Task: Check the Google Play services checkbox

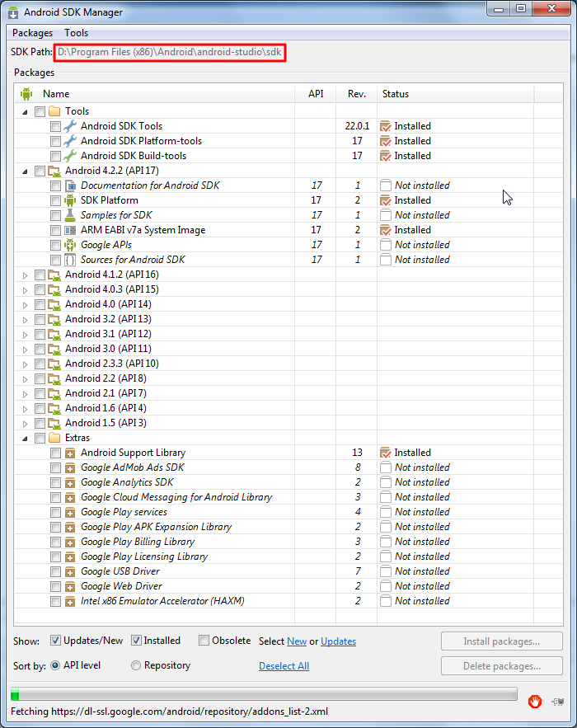Action: (x=56, y=513)
